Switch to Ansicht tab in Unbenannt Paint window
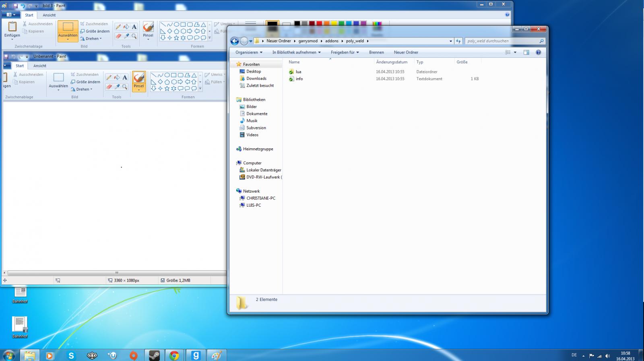Viewport: 644px width, 361px height. [x=40, y=66]
